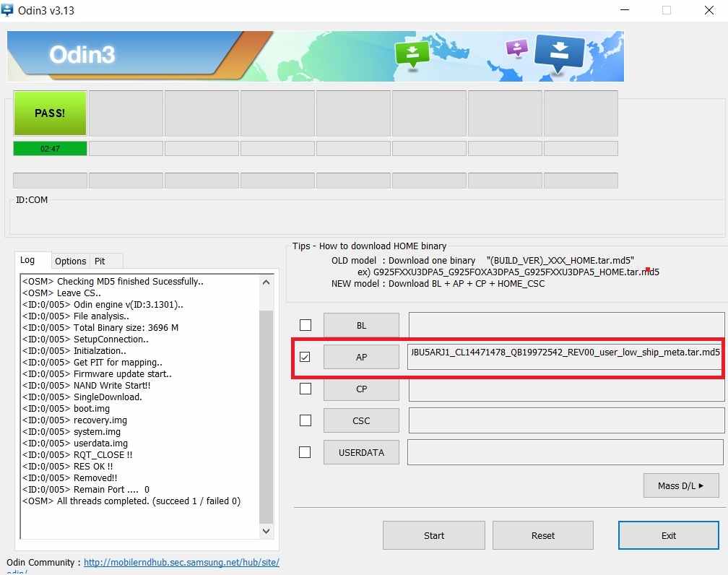This screenshot has height=575, width=728.
Task: Enable the USERDATA checkbox
Action: pos(305,452)
